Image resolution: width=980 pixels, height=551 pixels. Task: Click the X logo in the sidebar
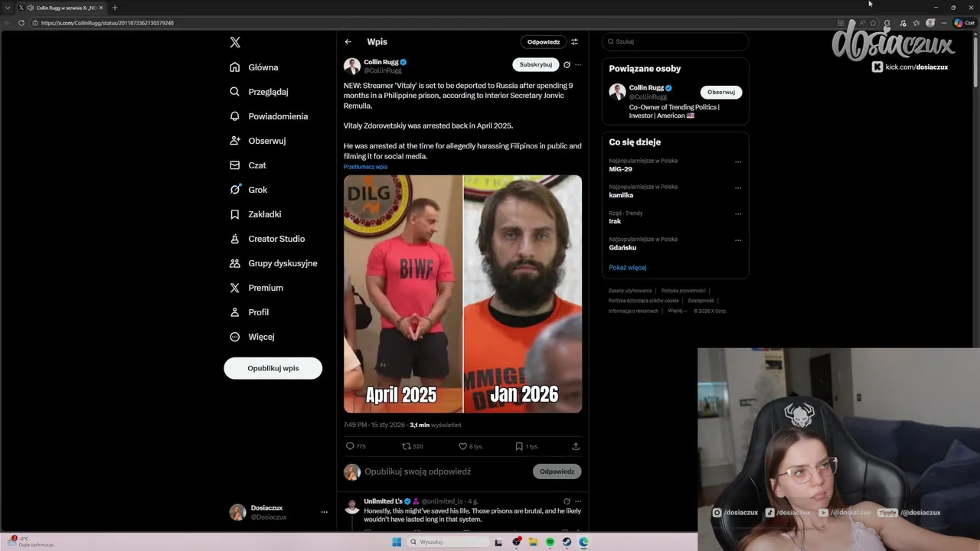[x=235, y=42]
